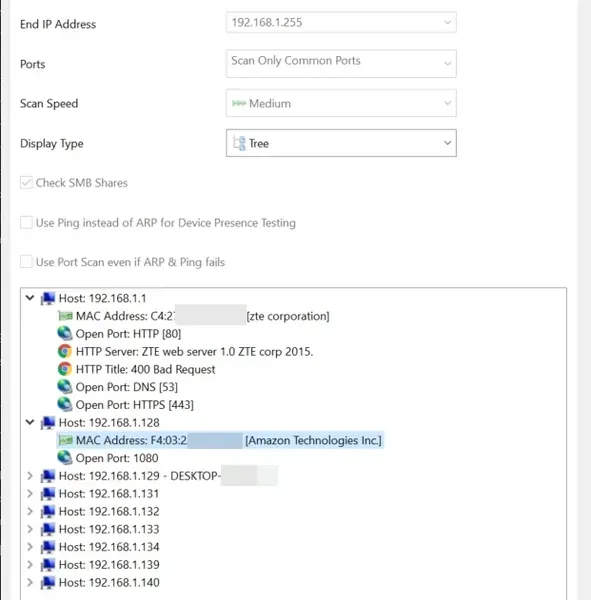
Task: Select the Host: 192.168.1.128 row text
Action: (109, 422)
